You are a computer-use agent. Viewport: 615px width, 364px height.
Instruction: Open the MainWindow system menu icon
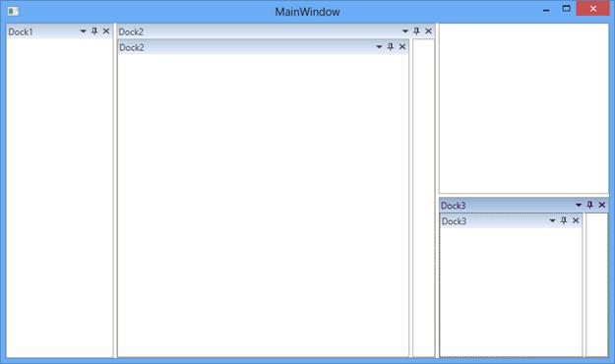14,11
